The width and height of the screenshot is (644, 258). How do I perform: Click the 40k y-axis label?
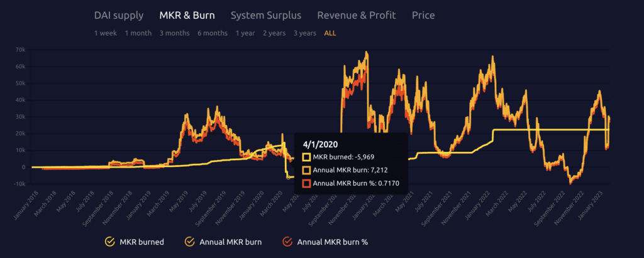[x=20, y=100]
